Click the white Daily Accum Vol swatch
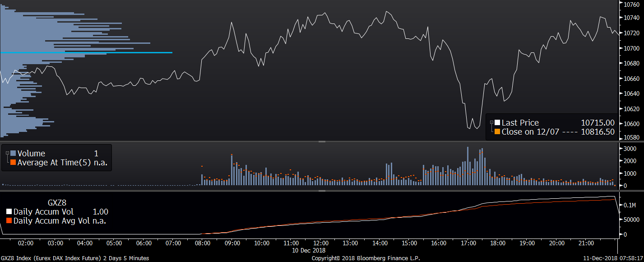The width and height of the screenshot is (644, 262). (x=9, y=212)
